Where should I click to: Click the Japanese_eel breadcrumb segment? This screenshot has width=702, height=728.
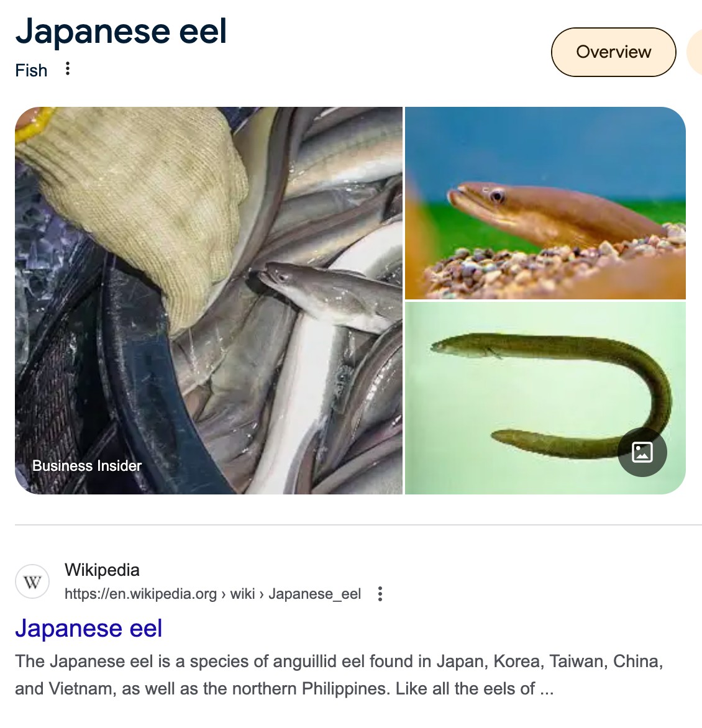314,594
